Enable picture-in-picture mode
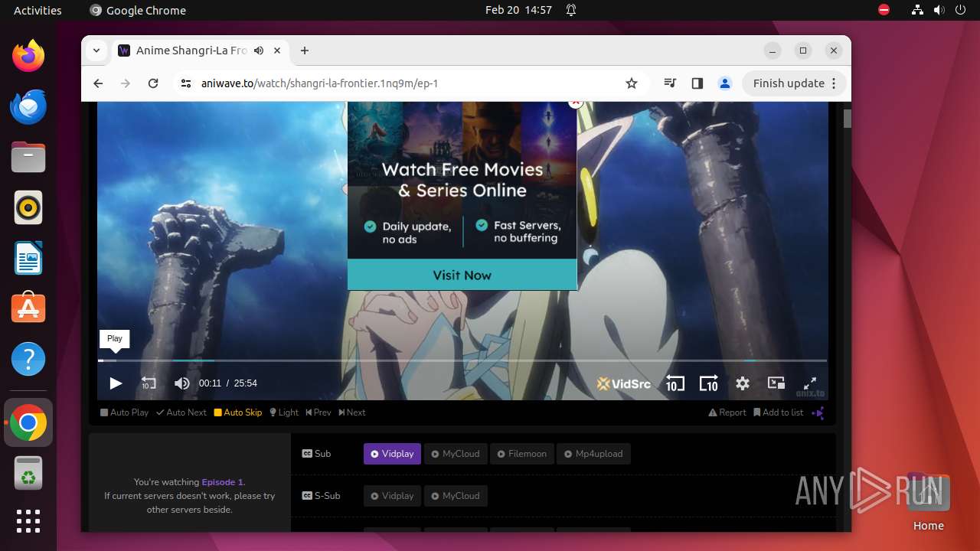This screenshot has height=551, width=980. [x=776, y=383]
